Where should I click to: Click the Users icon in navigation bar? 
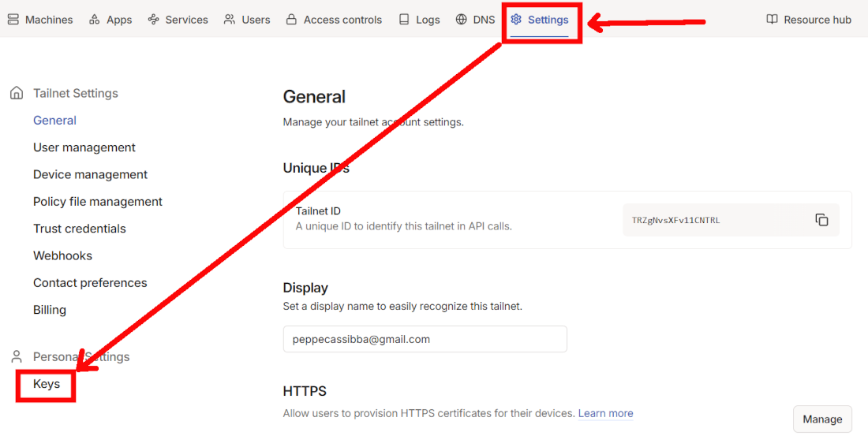pos(230,20)
